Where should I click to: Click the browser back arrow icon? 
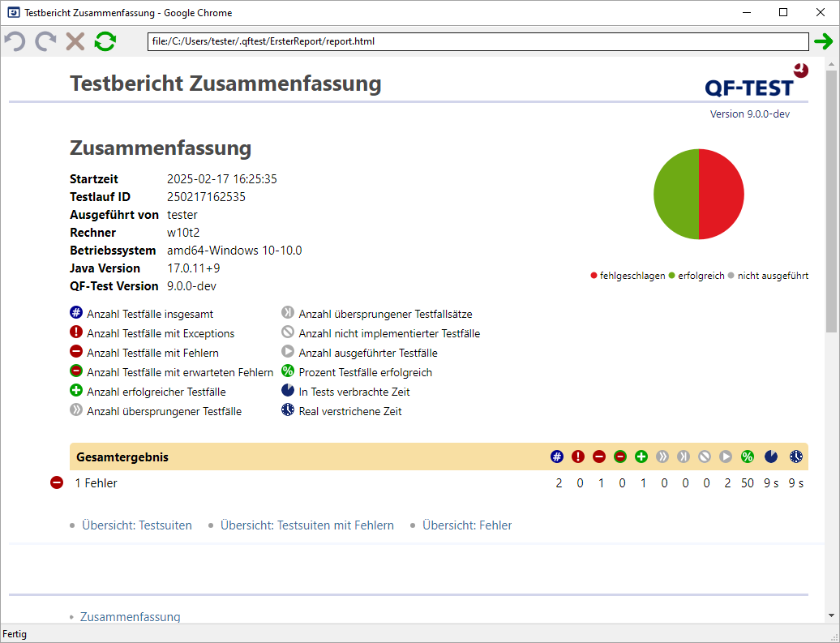[15, 41]
